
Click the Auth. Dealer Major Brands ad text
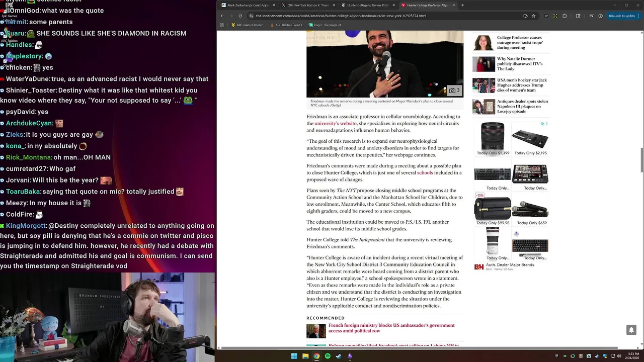point(510,265)
